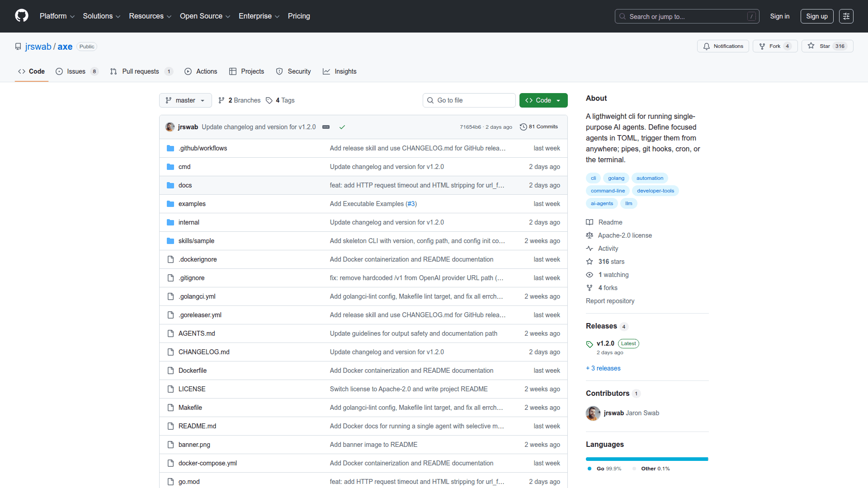The height and width of the screenshot is (488, 868).
Task: Open the command palette icon in header
Action: click(846, 16)
